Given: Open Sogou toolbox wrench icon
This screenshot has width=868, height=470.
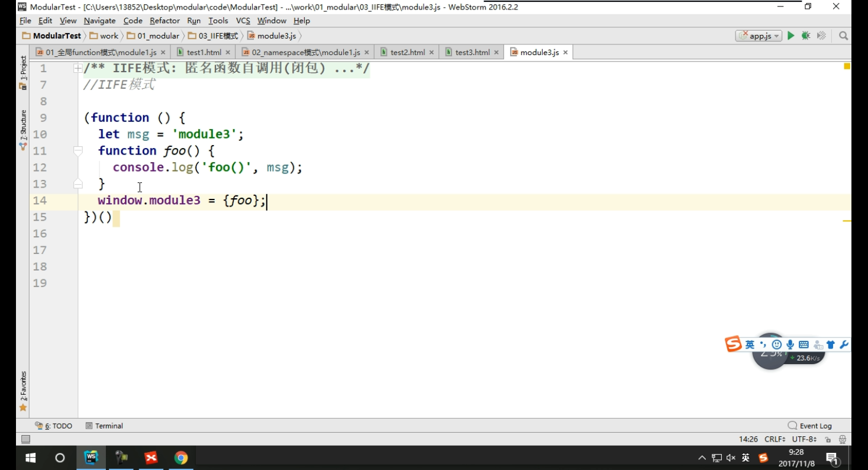Looking at the screenshot, I should [x=844, y=345].
